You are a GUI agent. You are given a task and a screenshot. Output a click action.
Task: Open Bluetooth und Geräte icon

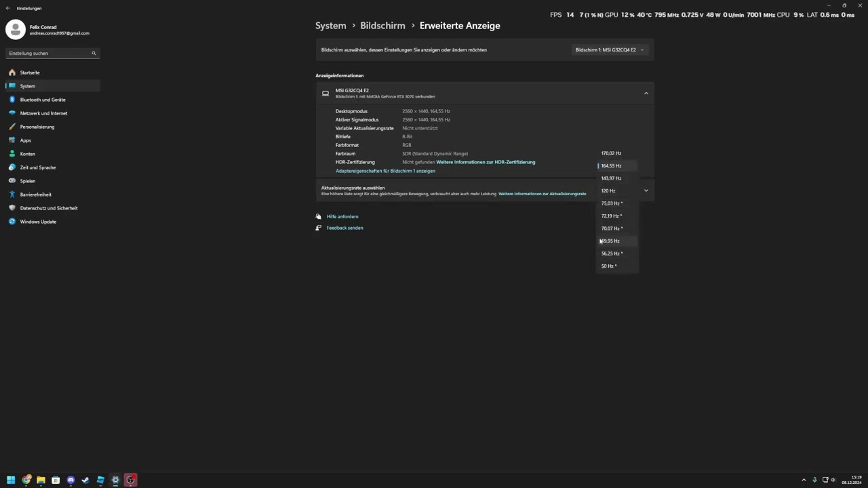coord(12,100)
